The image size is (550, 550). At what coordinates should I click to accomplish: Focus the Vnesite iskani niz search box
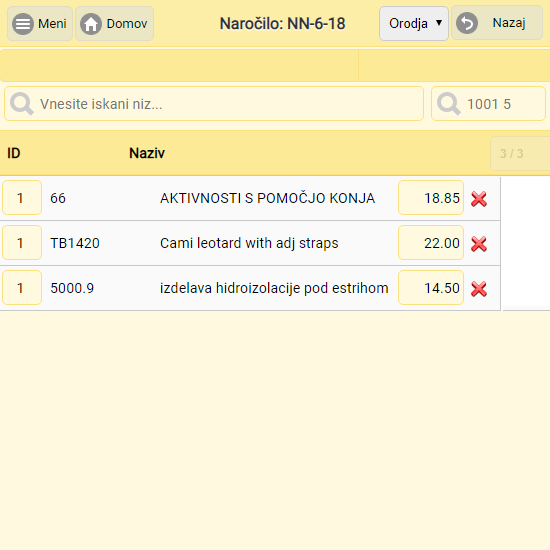tap(214, 104)
